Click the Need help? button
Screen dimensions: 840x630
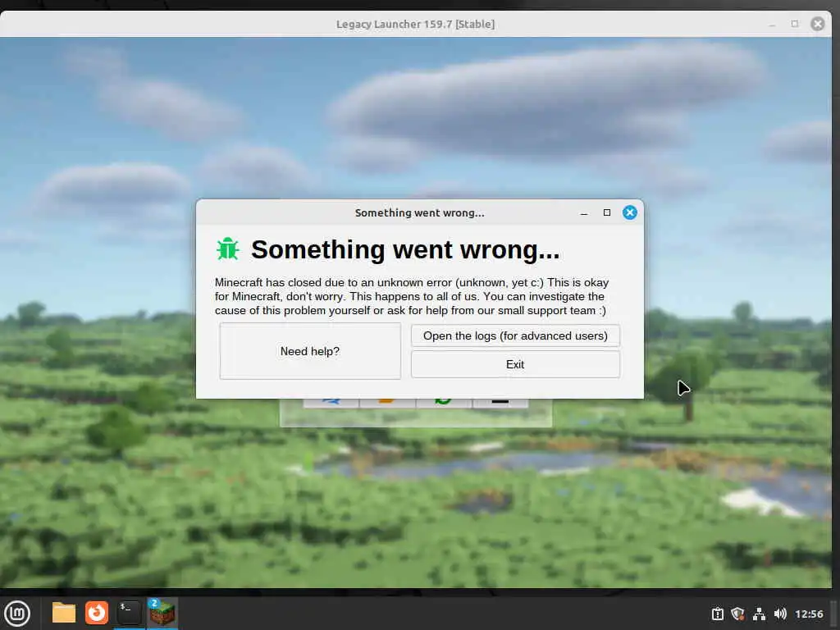(309, 351)
